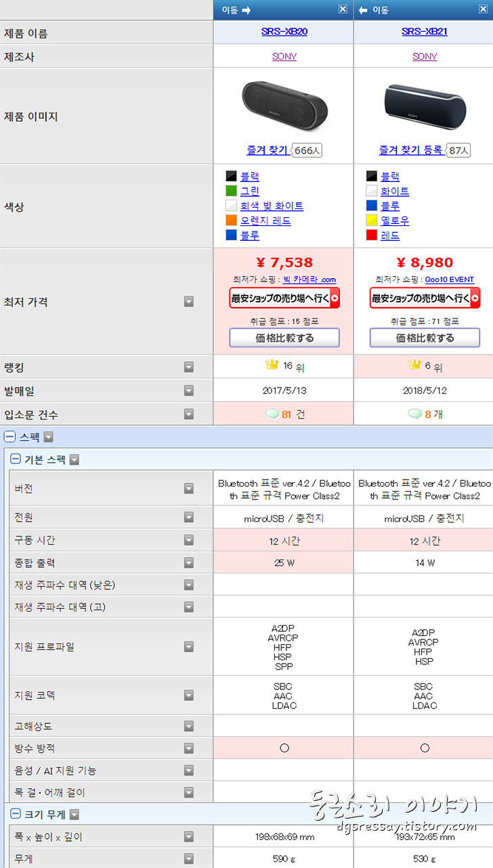The image size is (493, 868).
Task: Click 즐겨 찾기 등록 link under SRS-XB21
Action: tap(411, 150)
